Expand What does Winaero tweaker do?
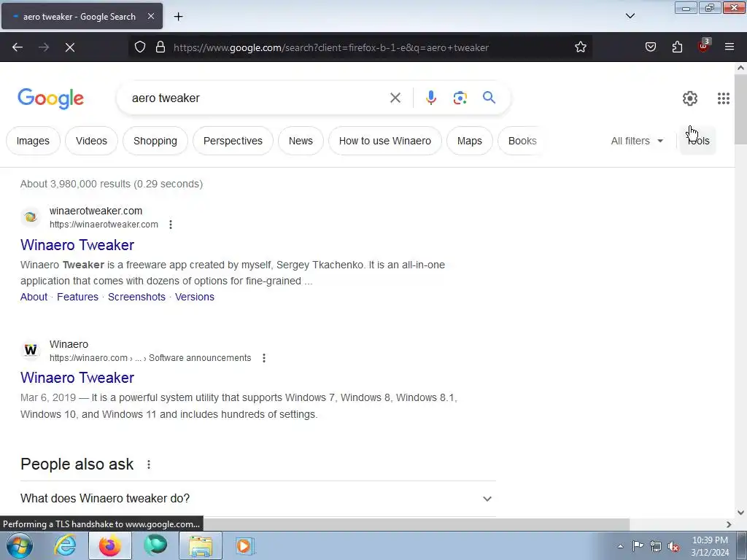 pyautogui.click(x=258, y=499)
